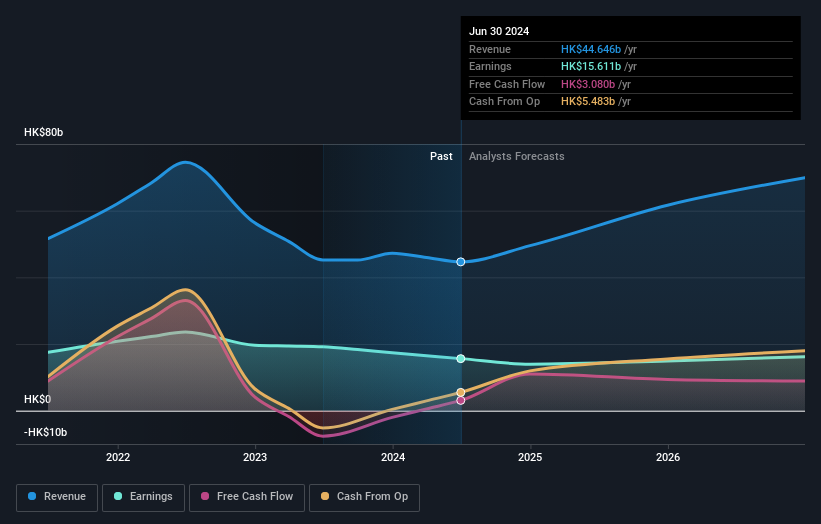
Task: Select the Free Cash Flow data point marker
Action: tap(460, 400)
